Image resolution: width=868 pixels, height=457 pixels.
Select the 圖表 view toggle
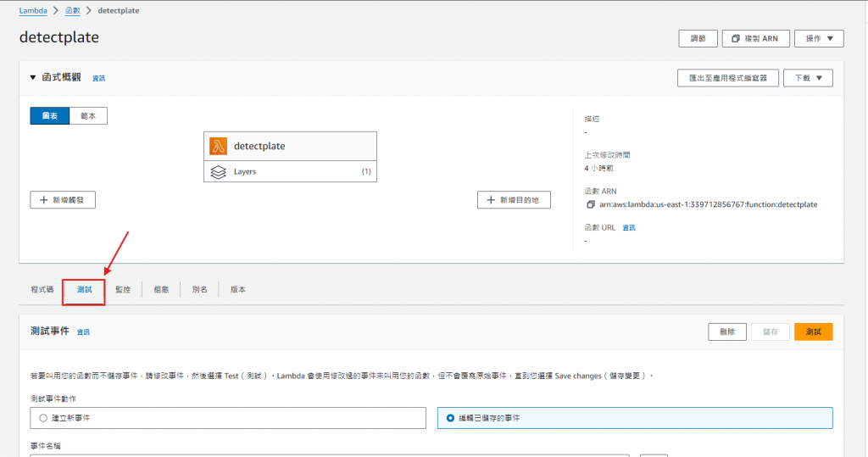(50, 116)
